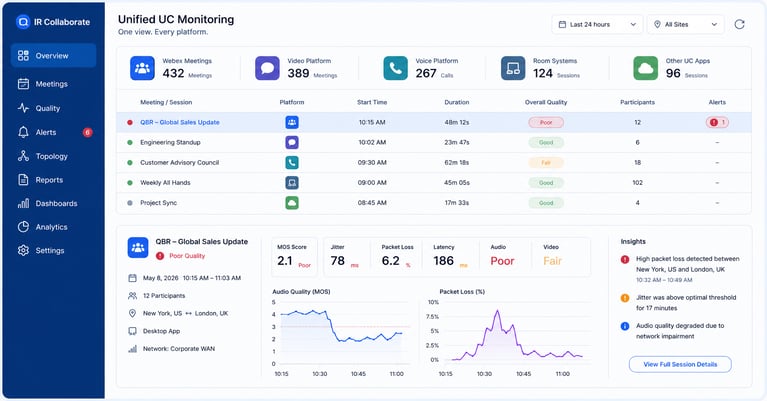
Task: Sort by Meeting / Session column header
Action: [166, 102]
